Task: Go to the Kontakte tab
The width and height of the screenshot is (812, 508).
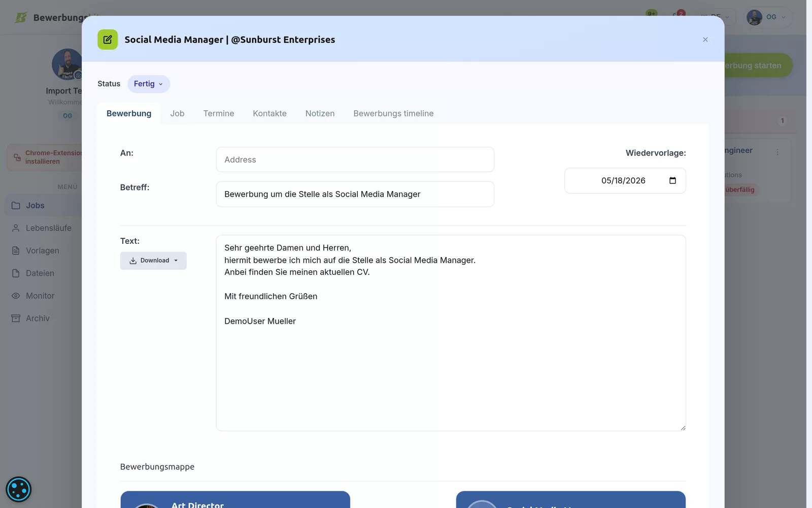Action: pyautogui.click(x=269, y=113)
